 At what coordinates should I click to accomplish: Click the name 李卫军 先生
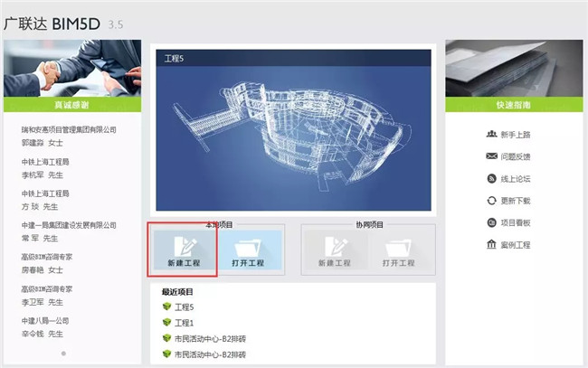point(42,302)
